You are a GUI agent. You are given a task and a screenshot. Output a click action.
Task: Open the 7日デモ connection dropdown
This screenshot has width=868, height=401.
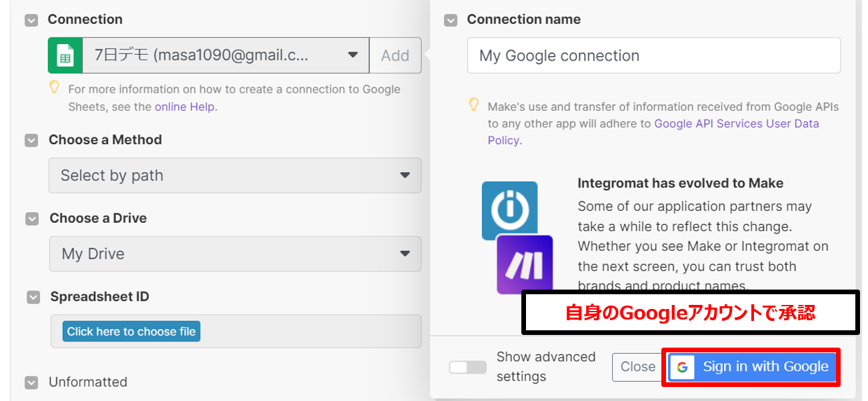pos(226,55)
